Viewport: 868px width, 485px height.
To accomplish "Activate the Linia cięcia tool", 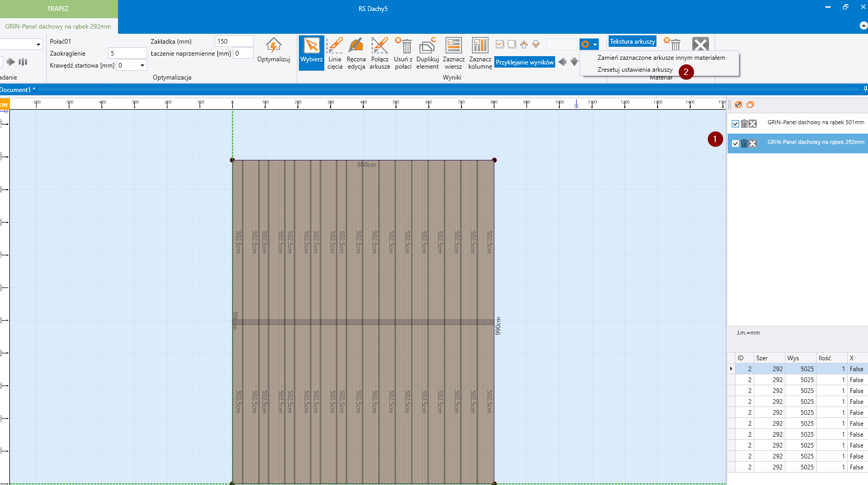I will [335, 46].
